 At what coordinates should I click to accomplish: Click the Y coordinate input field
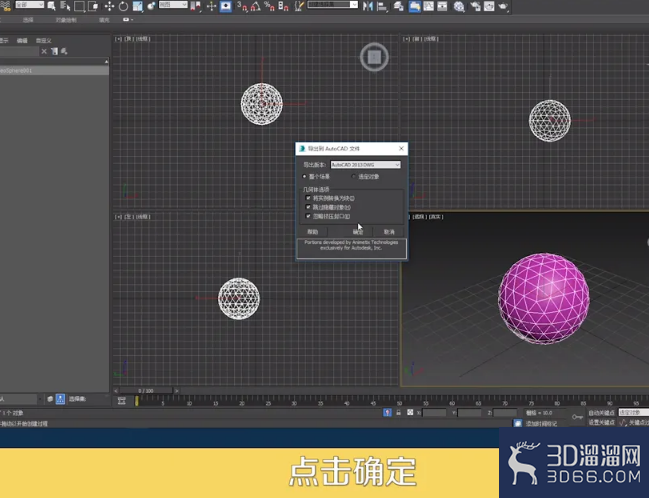(469, 413)
